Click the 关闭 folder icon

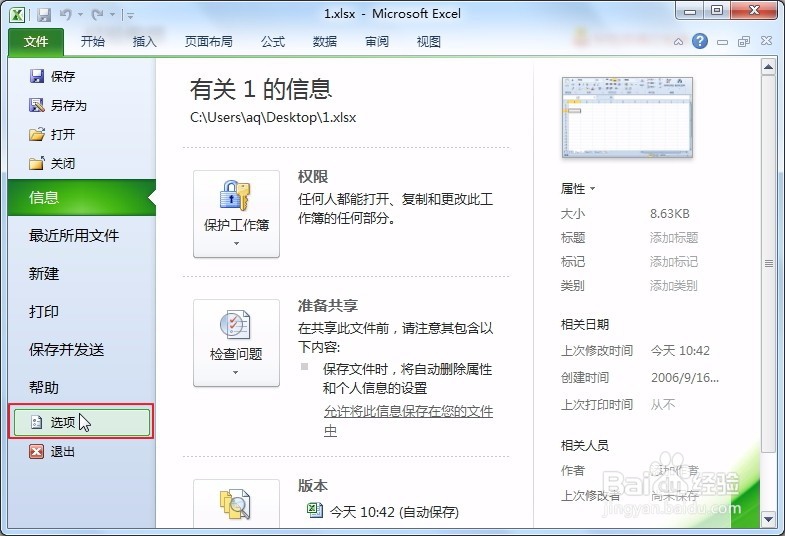pyautogui.click(x=37, y=163)
